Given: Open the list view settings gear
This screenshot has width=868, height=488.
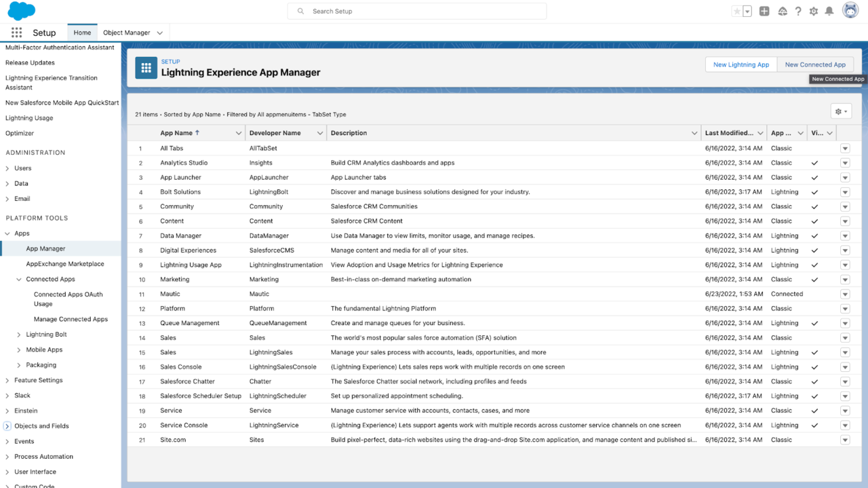Looking at the screenshot, I should click(840, 111).
